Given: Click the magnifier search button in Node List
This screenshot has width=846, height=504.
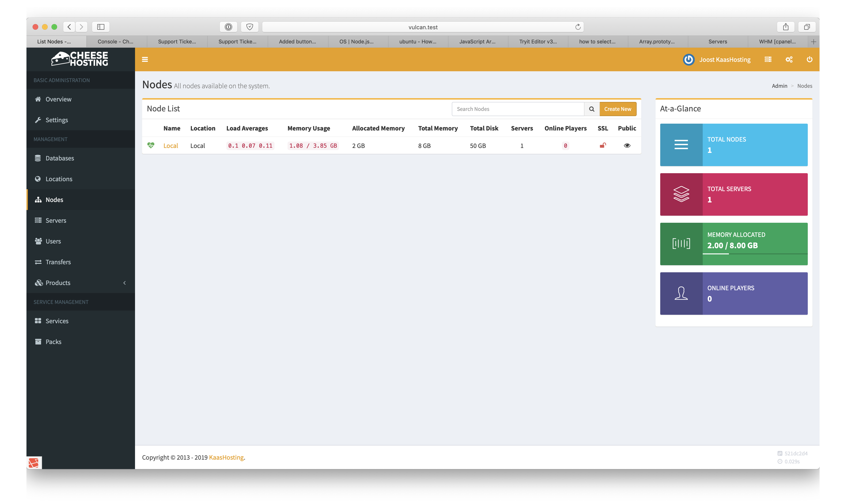Looking at the screenshot, I should click(x=592, y=109).
